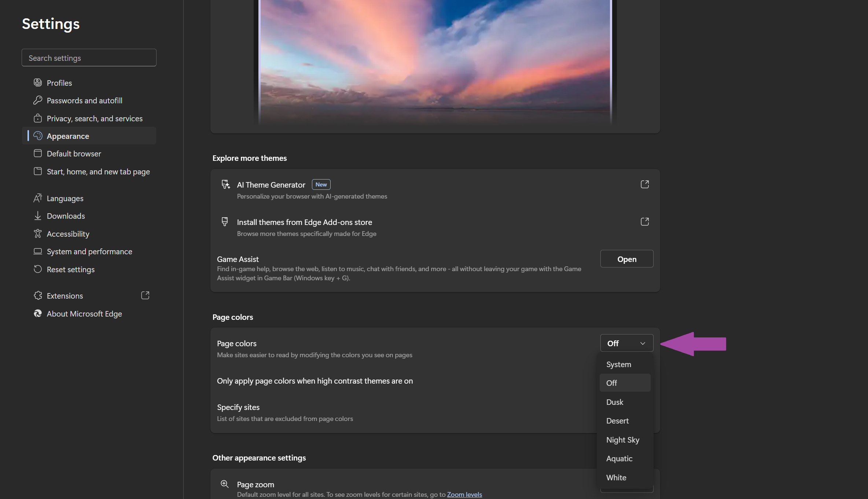Viewport: 868px width, 499px height.
Task: Pick the Dusk page color option
Action: [x=614, y=402]
